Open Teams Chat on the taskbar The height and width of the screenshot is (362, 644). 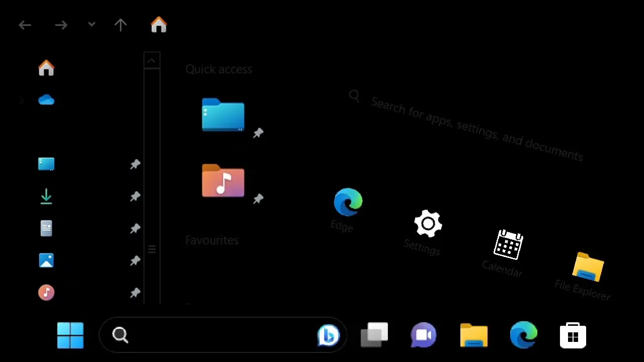[x=424, y=335]
